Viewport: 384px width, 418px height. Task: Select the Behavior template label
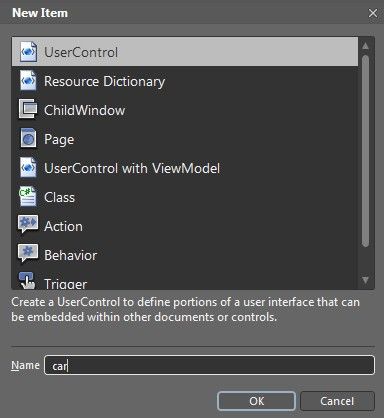point(71,255)
